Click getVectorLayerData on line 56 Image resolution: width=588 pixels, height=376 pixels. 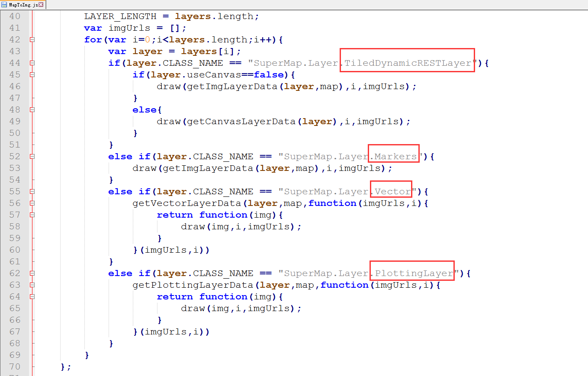coord(187,203)
